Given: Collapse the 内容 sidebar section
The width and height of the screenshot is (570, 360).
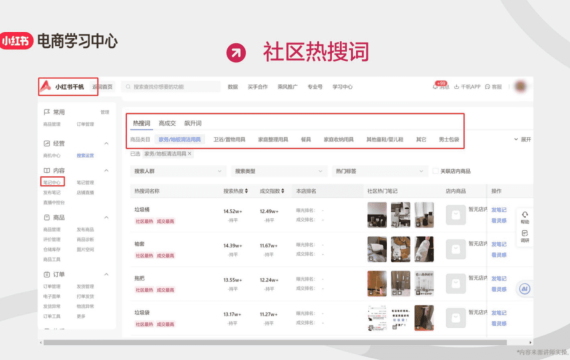Looking at the screenshot, I should click(x=106, y=170).
